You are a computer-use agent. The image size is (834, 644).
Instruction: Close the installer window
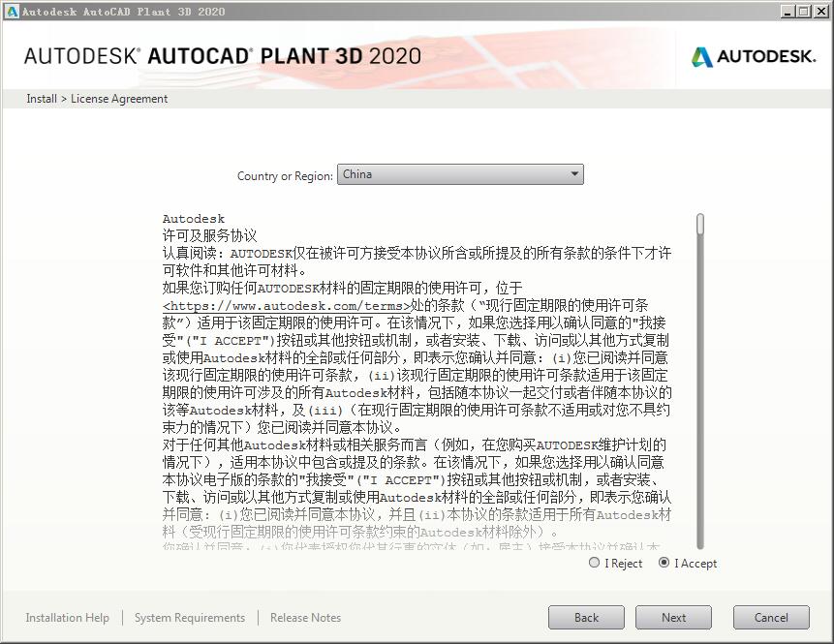pos(820,12)
